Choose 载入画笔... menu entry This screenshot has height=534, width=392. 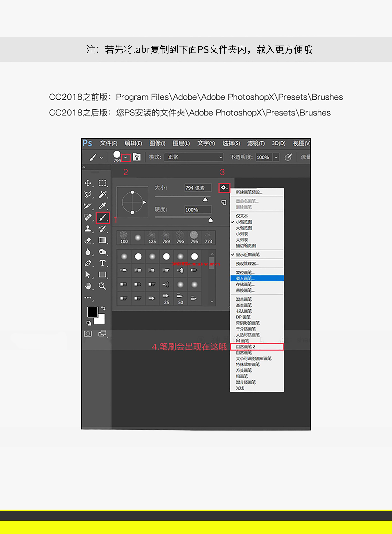(x=257, y=278)
